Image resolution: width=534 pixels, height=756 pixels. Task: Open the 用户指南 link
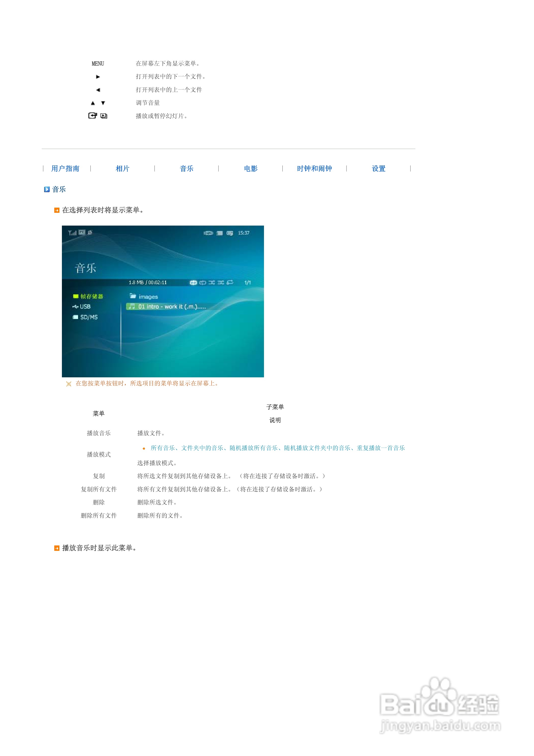(x=65, y=169)
